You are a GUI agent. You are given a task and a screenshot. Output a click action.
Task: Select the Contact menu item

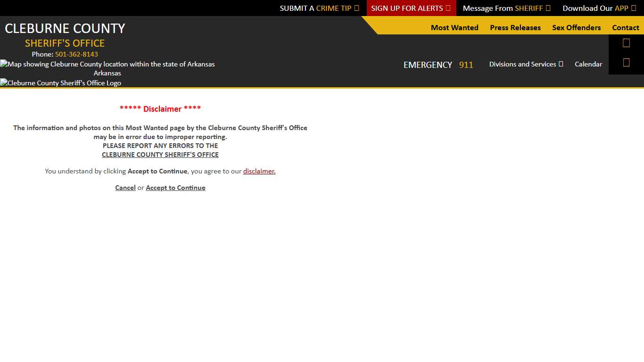(x=626, y=28)
